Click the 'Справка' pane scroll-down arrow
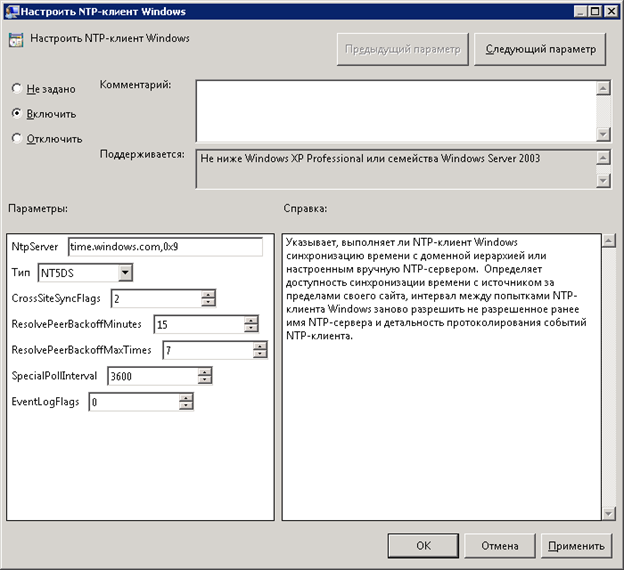 coord(609,513)
